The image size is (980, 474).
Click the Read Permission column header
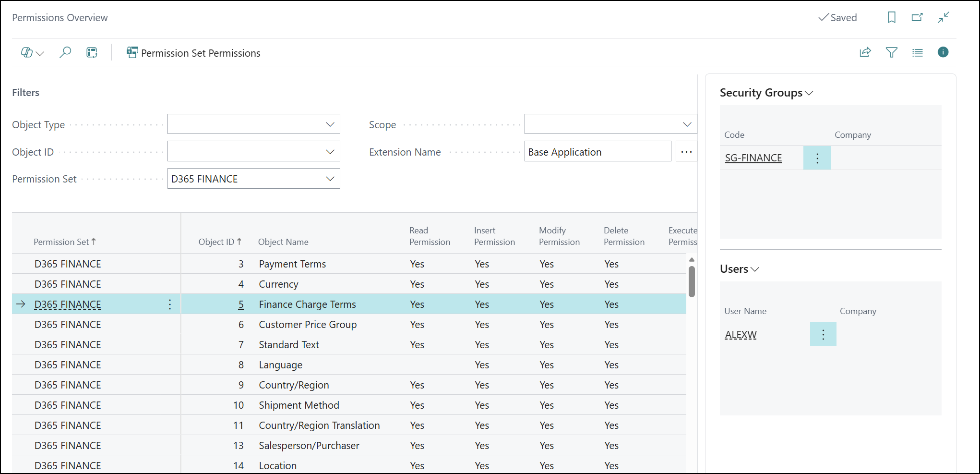pyautogui.click(x=430, y=236)
